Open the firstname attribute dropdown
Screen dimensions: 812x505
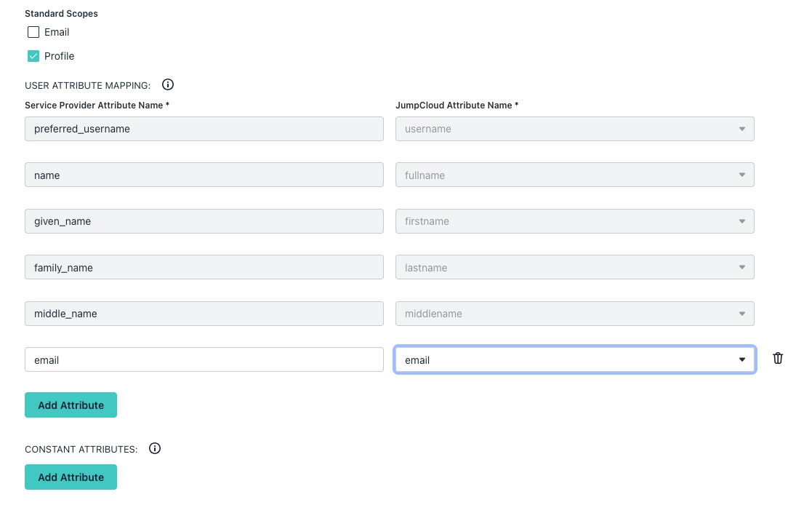(574, 221)
